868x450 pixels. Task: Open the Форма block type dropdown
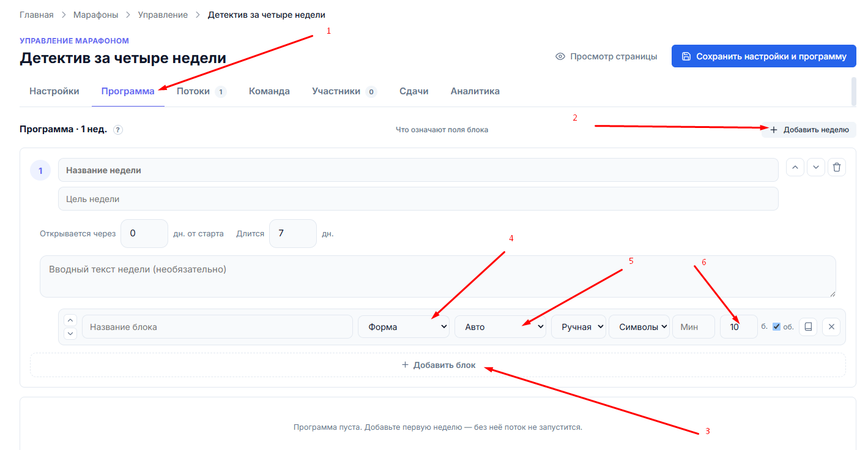click(x=404, y=327)
